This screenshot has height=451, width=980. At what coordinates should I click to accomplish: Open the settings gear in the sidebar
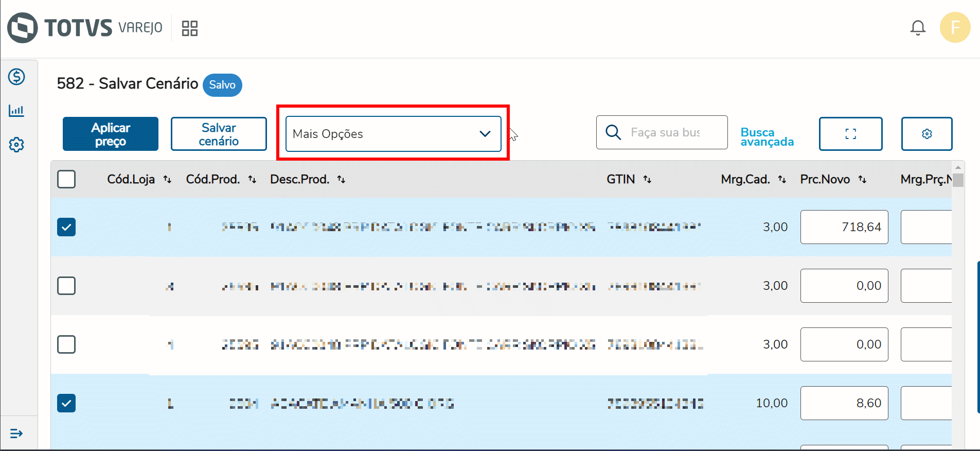pos(16,145)
